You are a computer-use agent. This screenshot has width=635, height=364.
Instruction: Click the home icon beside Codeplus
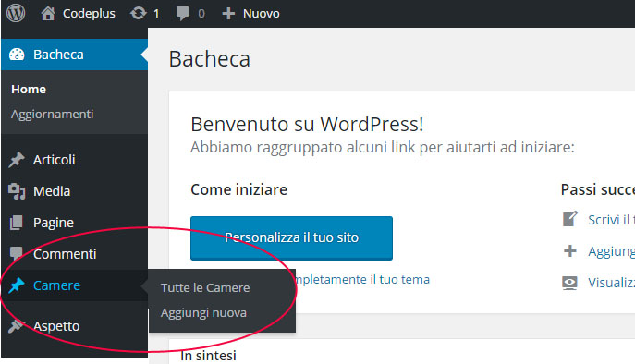[x=48, y=13]
